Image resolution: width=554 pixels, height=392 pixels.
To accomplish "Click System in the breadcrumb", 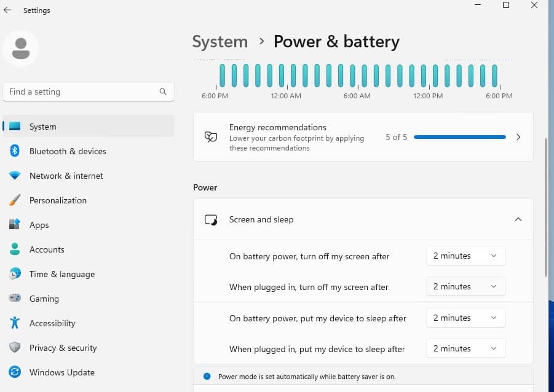I will coord(220,42).
